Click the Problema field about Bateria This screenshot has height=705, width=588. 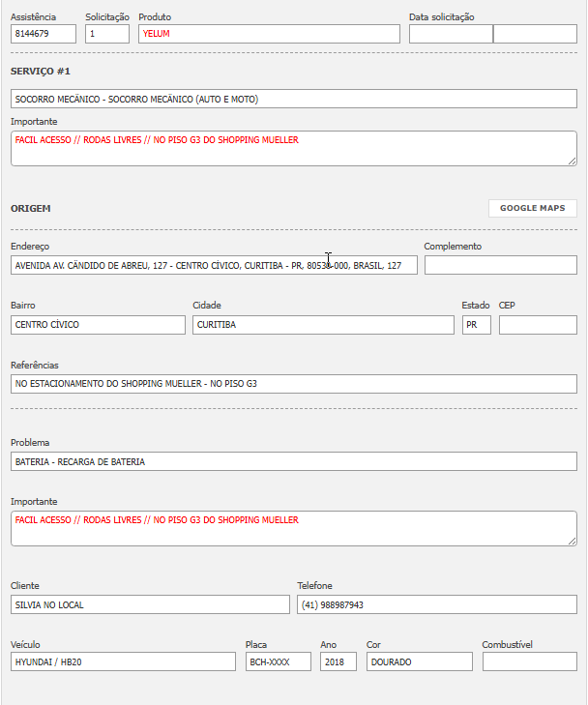(294, 462)
